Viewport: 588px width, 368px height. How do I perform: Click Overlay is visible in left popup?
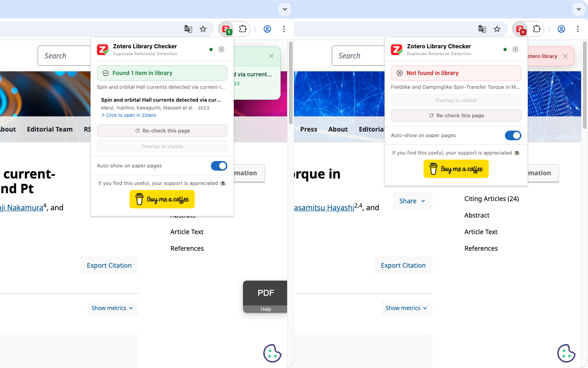click(x=162, y=146)
